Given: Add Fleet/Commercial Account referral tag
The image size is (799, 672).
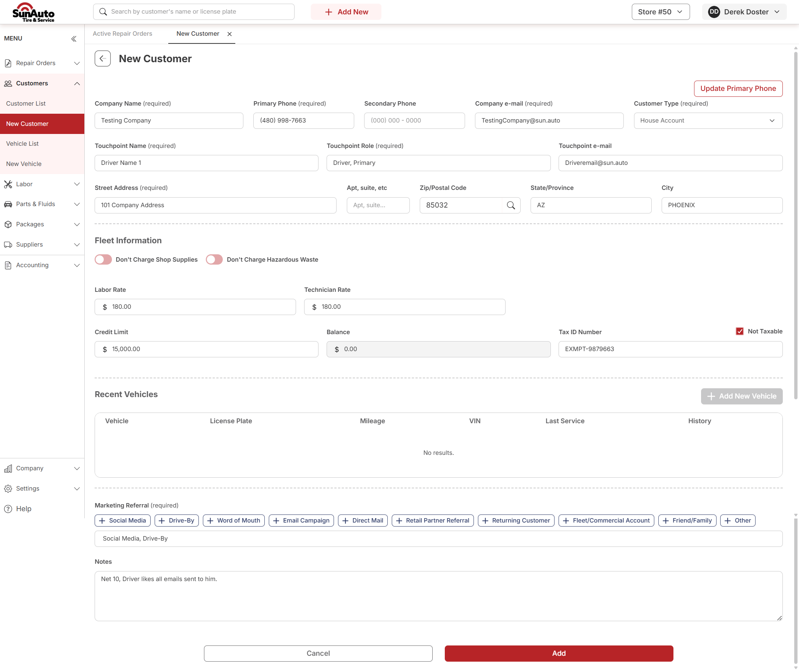Looking at the screenshot, I should pos(606,521).
